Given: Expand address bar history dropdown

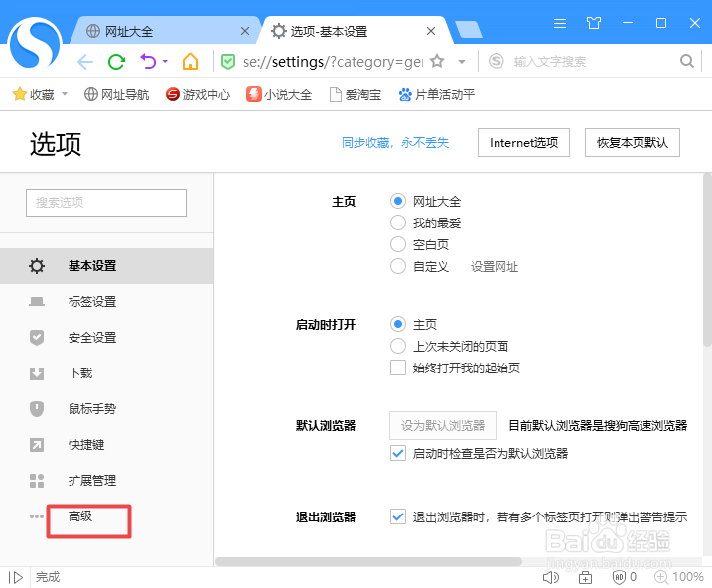Looking at the screenshot, I should (x=462, y=62).
